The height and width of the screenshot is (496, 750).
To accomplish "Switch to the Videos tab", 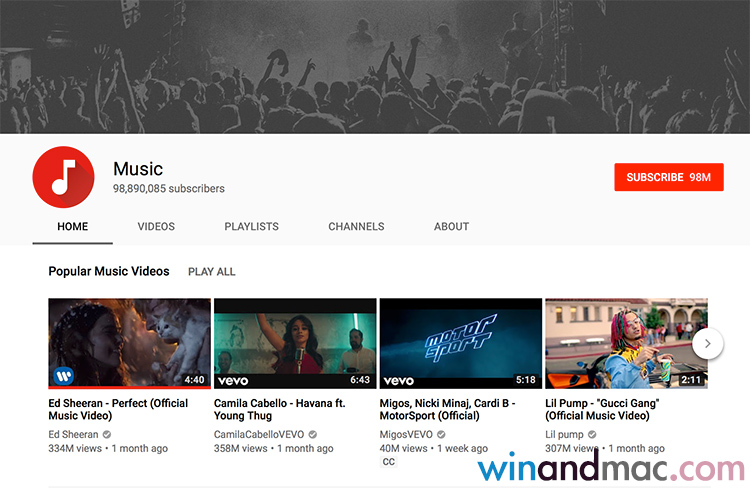I will coord(156,227).
